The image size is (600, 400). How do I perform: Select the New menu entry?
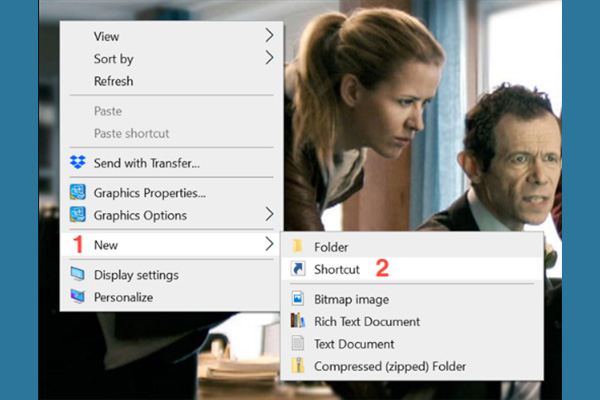[171, 245]
